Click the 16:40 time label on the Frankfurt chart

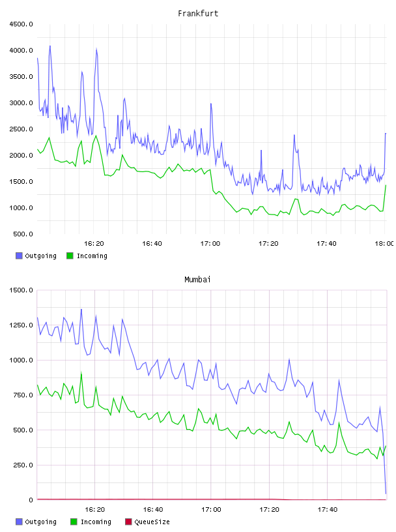[152, 244]
